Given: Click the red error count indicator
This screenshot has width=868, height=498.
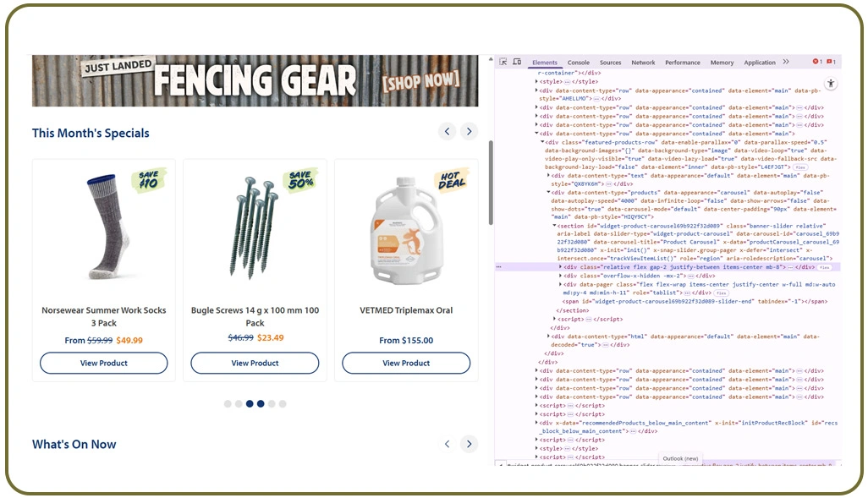Looking at the screenshot, I should (x=817, y=62).
